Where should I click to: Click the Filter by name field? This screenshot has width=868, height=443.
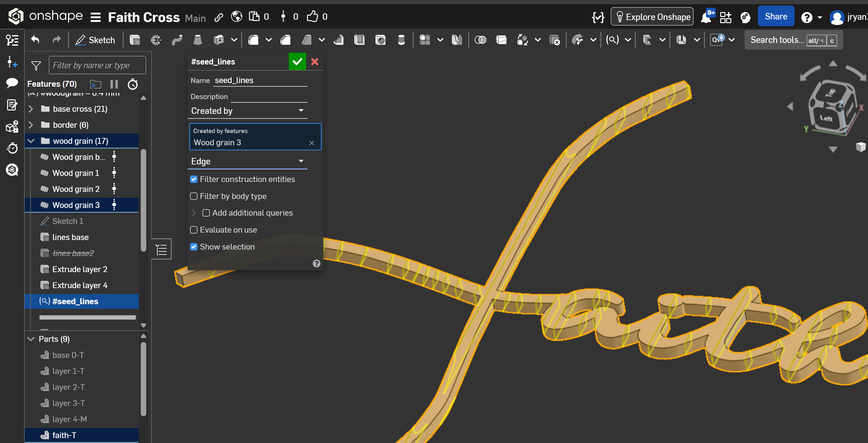98,65
